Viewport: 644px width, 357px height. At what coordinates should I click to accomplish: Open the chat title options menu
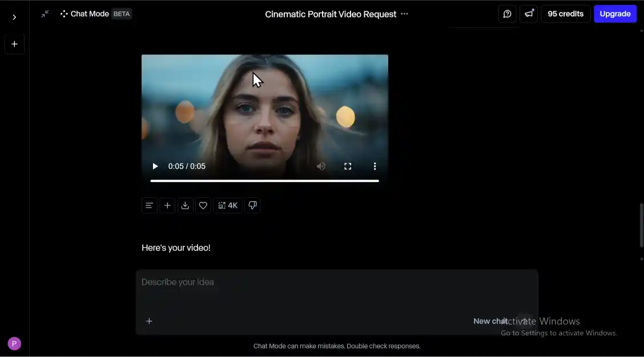click(x=404, y=14)
